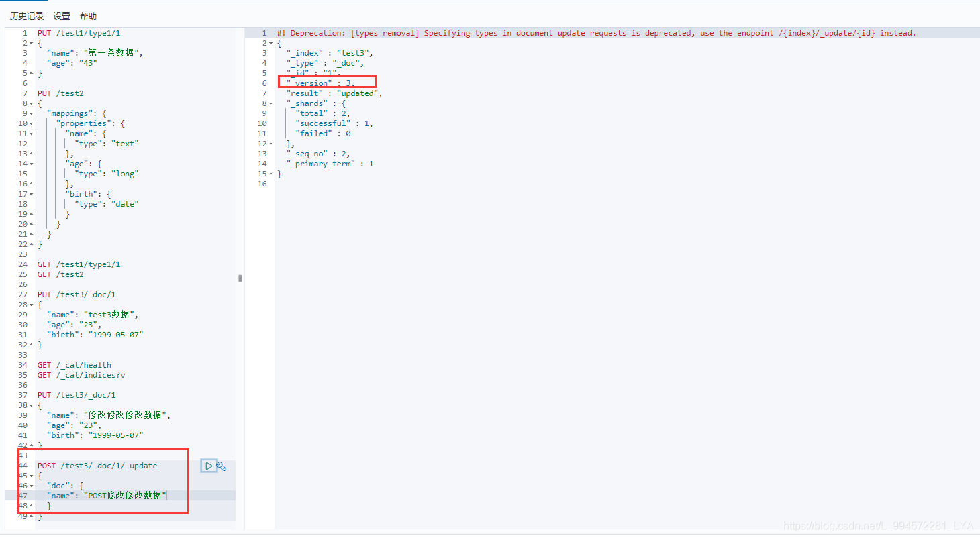Click "PUT /test3/_doc/1" on editor line 37
This screenshot has height=538, width=980.
point(77,395)
